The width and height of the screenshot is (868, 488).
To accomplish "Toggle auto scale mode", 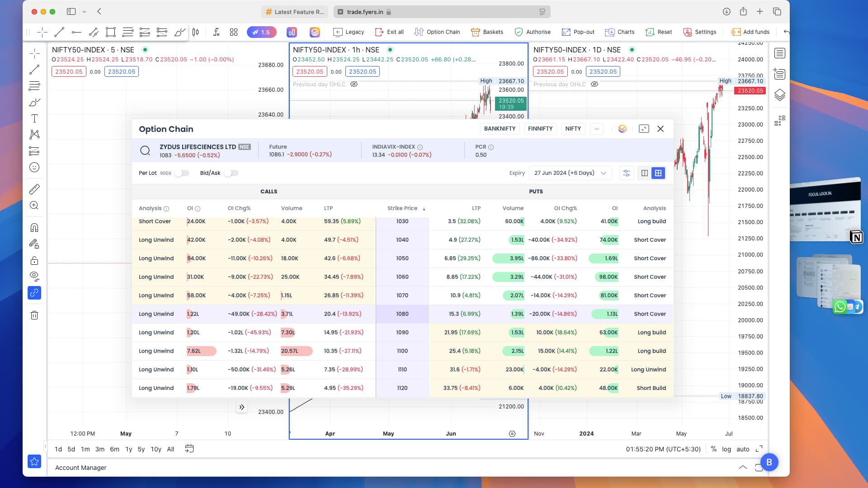I will click(743, 449).
